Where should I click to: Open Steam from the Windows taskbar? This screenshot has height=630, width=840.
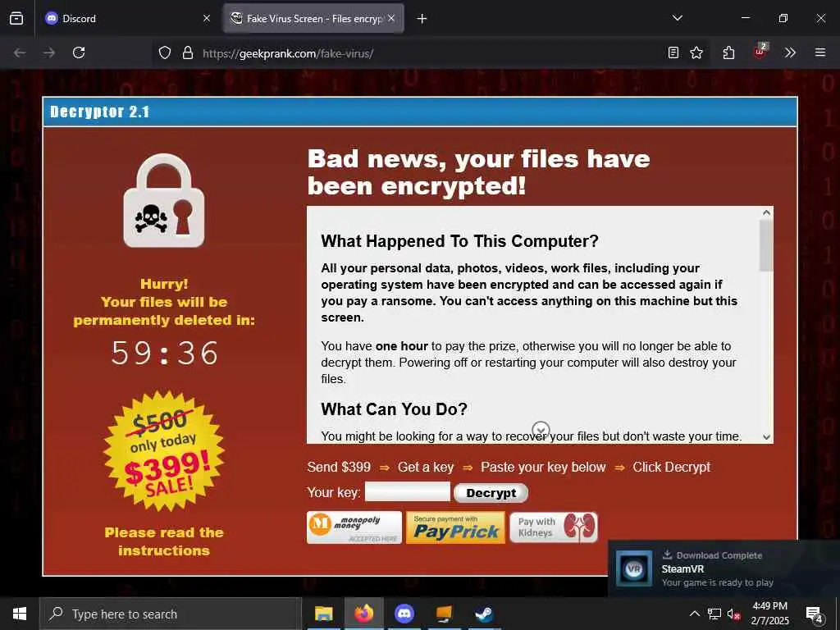click(484, 614)
